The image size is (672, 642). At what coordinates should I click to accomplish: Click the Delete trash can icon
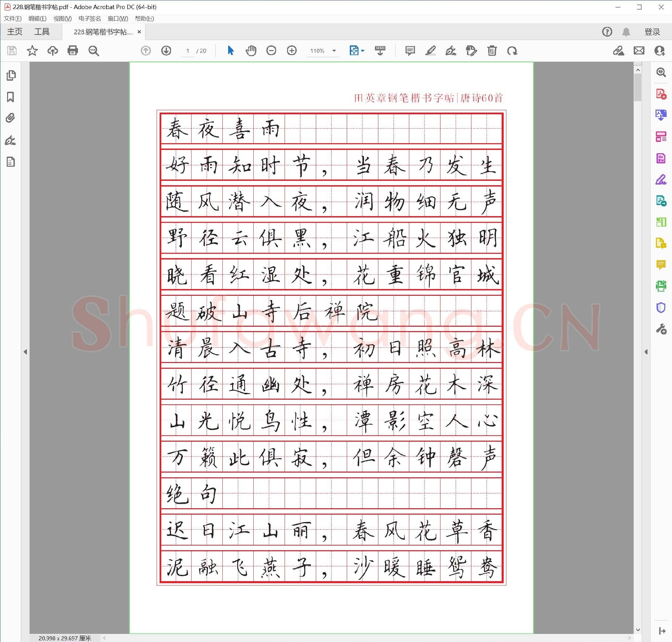point(492,51)
